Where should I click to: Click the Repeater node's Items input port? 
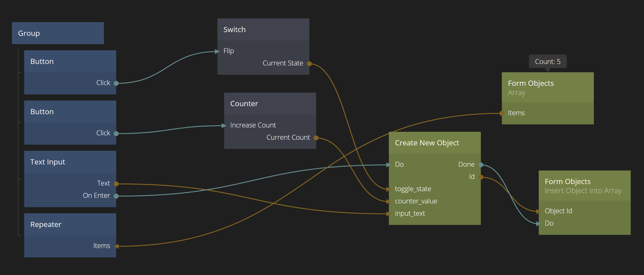tap(116, 246)
